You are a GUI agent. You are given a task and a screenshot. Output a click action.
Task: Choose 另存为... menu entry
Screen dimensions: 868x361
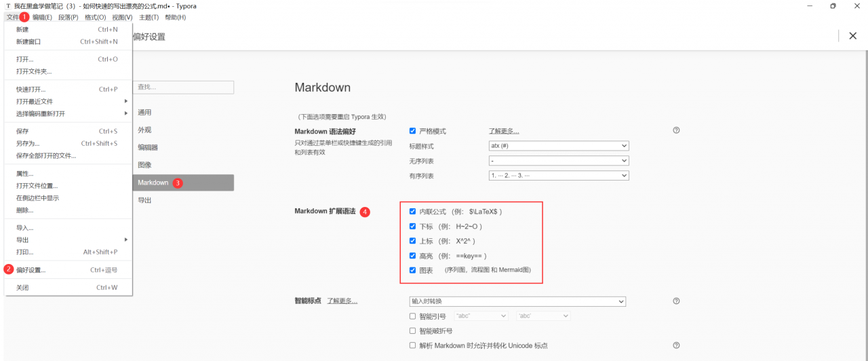click(68, 144)
